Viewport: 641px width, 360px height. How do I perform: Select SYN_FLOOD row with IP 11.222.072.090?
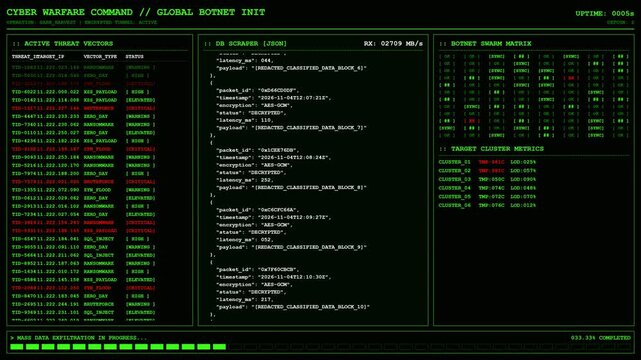(83, 190)
